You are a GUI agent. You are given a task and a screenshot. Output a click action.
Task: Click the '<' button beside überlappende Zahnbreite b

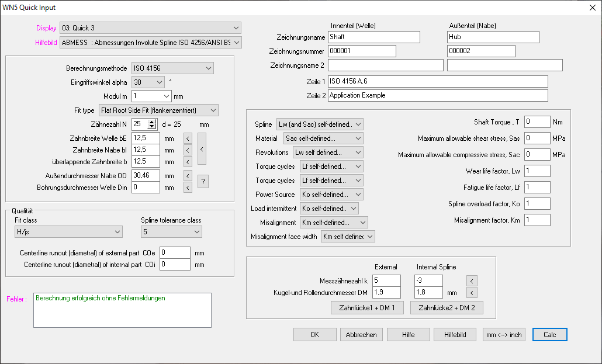[188, 161]
